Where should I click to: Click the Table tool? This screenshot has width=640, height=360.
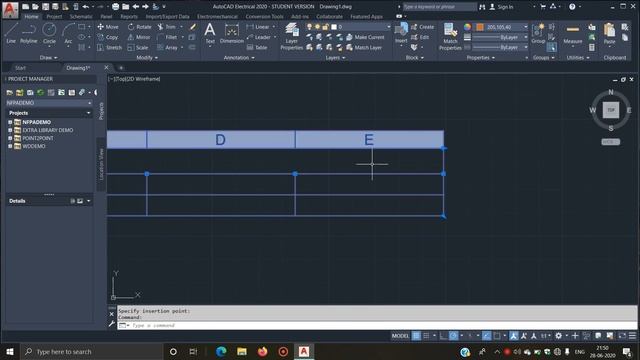point(257,47)
